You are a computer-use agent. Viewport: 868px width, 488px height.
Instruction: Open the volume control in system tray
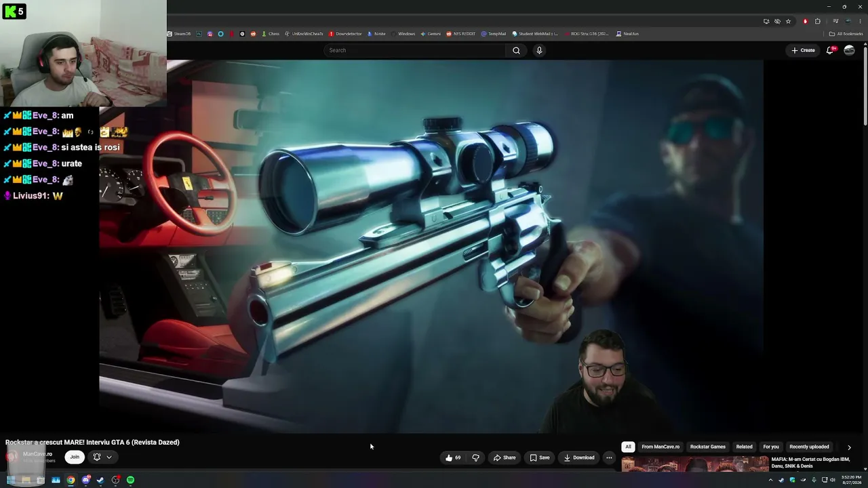(x=833, y=480)
